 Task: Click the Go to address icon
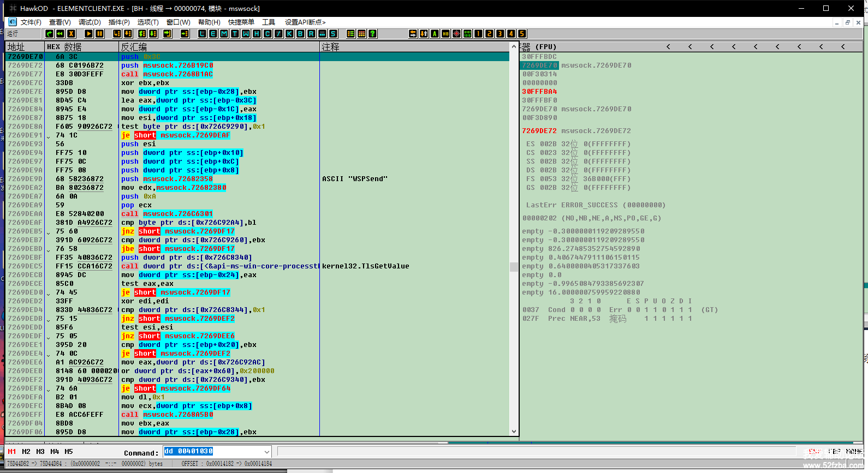click(x=185, y=34)
